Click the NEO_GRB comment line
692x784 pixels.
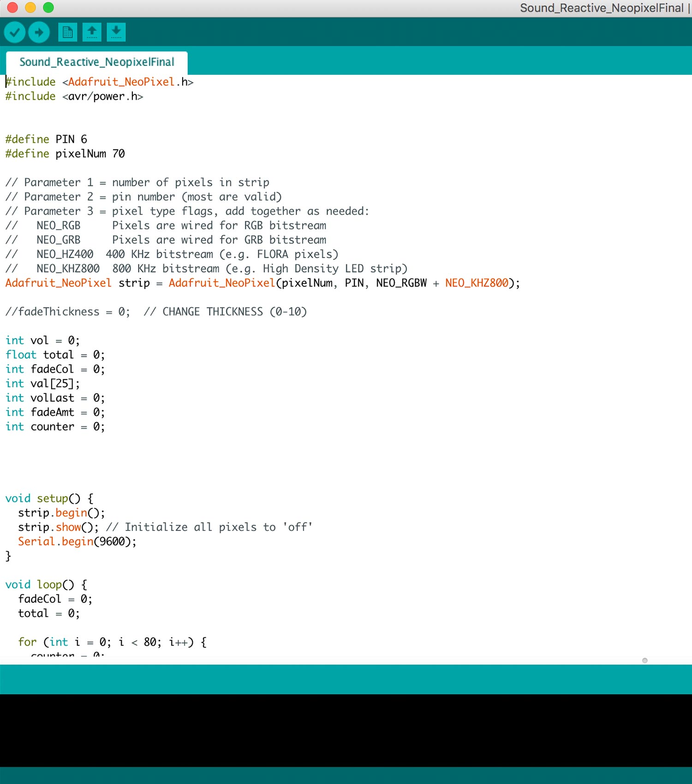[x=166, y=240]
